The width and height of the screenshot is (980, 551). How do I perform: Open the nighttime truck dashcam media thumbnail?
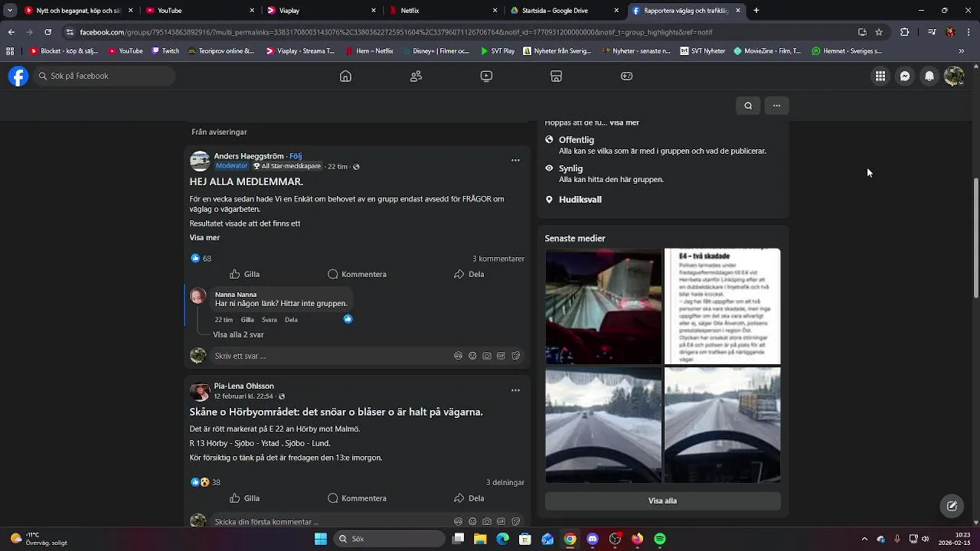(603, 306)
